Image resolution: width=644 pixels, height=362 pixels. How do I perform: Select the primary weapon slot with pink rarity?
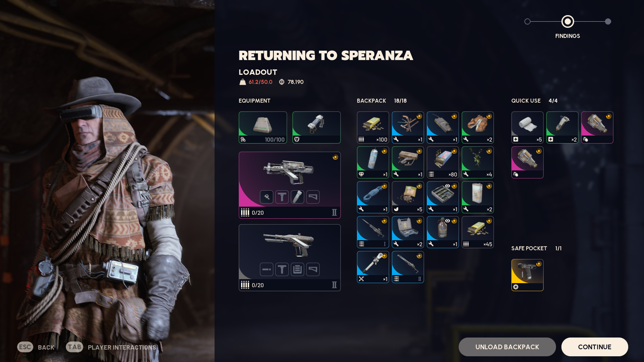[x=289, y=185]
